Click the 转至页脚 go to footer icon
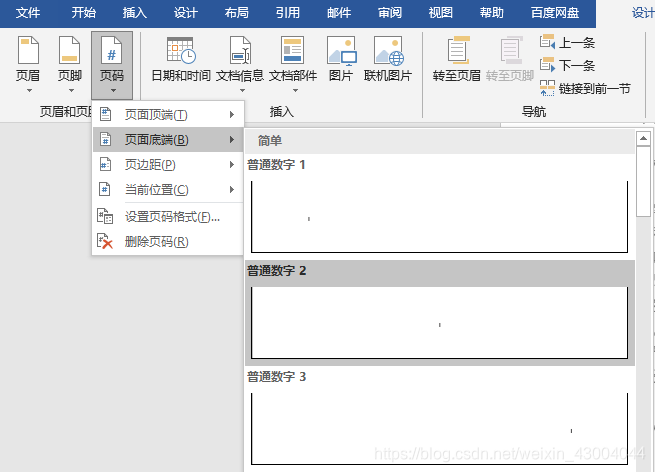The width and height of the screenshot is (655, 472). [510, 51]
